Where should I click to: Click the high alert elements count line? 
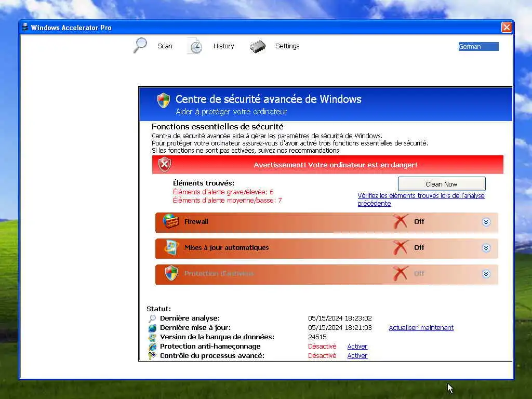pos(223,192)
